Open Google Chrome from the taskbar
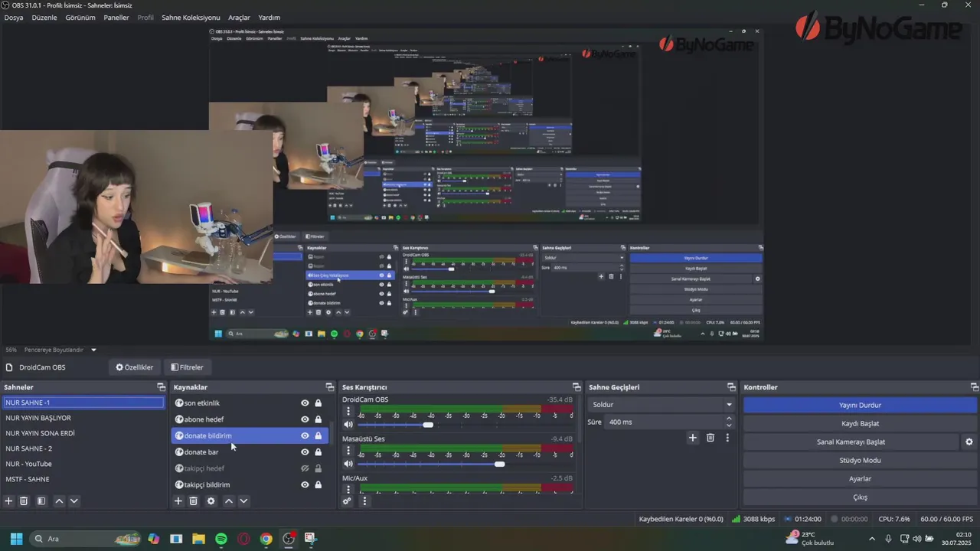 click(266, 539)
